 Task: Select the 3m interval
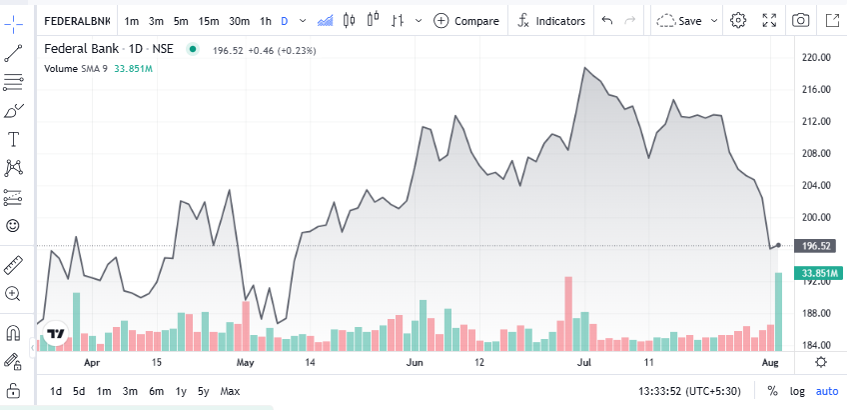156,21
